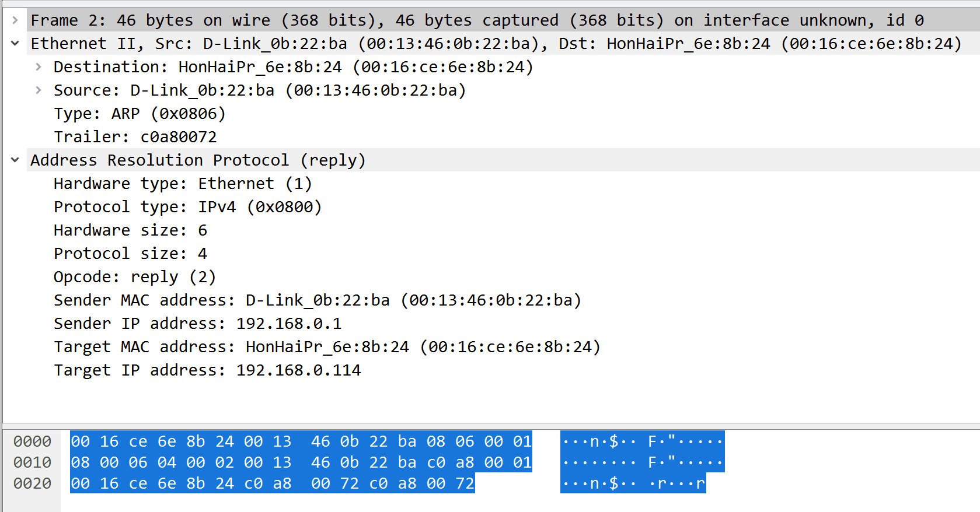This screenshot has width=980, height=512.
Task: Select the Address Resolution Protocol (reply) row
Action: pyautogui.click(x=503, y=160)
